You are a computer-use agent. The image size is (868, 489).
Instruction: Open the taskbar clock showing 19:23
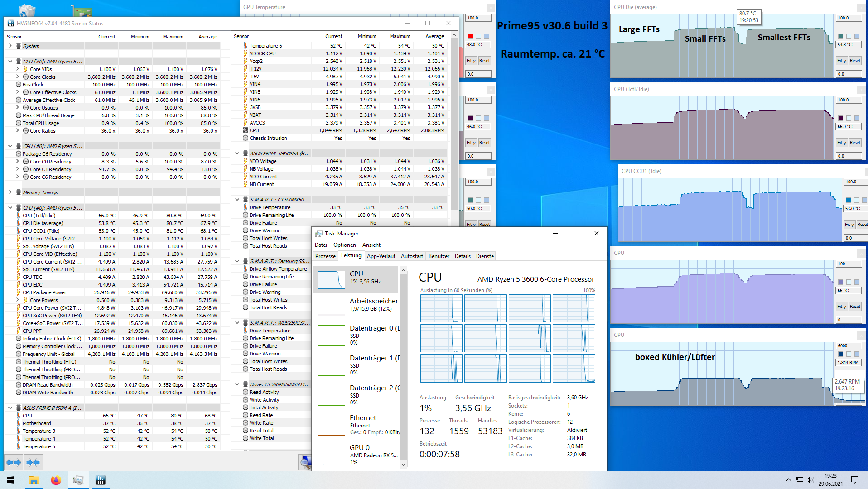click(x=830, y=480)
